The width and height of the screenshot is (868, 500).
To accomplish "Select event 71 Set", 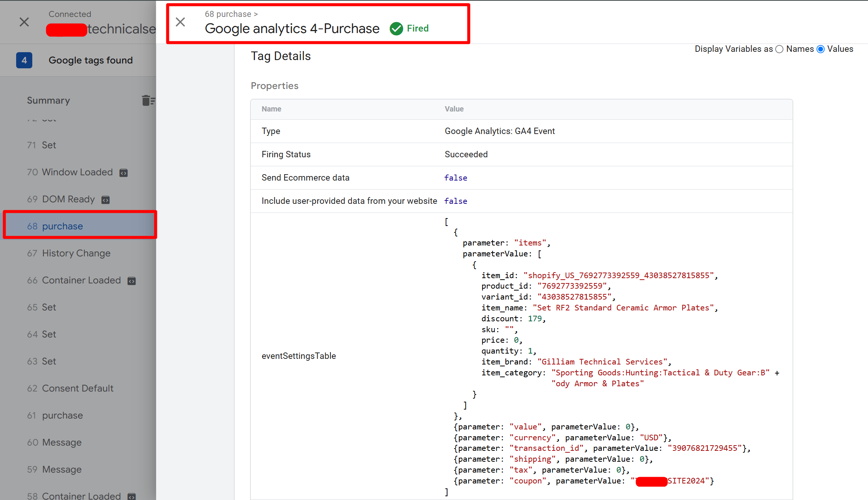I will click(49, 145).
